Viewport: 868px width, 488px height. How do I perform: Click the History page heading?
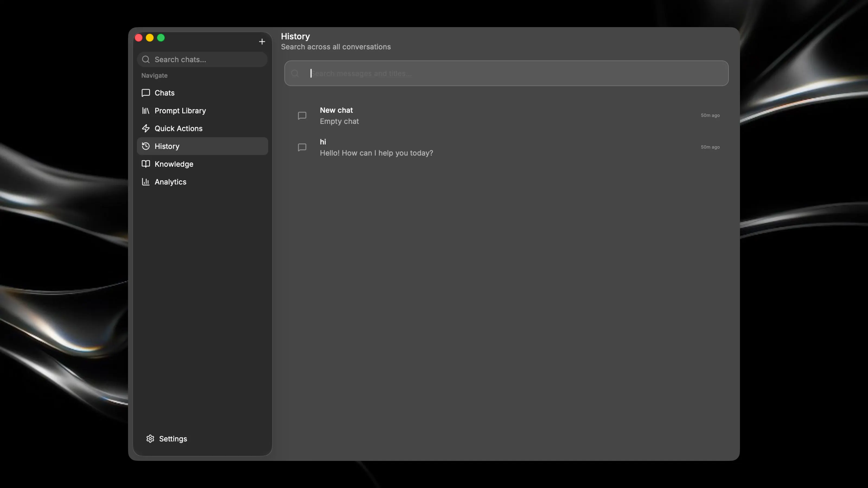pyautogui.click(x=295, y=36)
